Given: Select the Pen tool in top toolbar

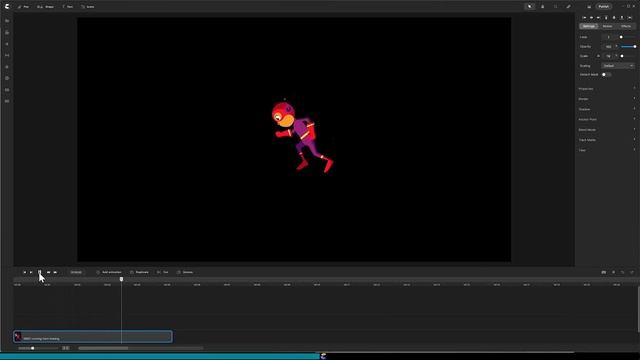Looking at the screenshot, I should (x=23, y=7).
